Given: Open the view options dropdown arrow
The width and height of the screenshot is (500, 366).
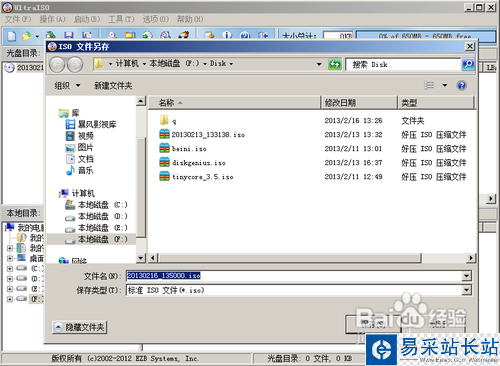Looking at the screenshot, I should pyautogui.click(x=445, y=85).
